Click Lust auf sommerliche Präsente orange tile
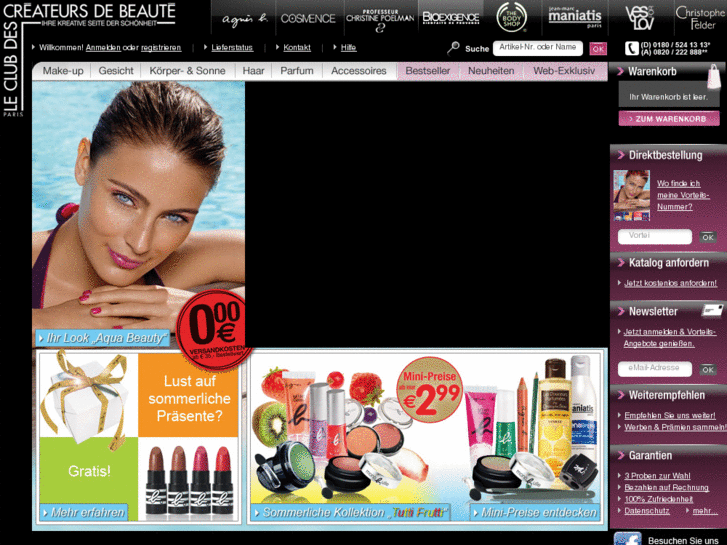This screenshot has height=545, width=727. coord(189,396)
